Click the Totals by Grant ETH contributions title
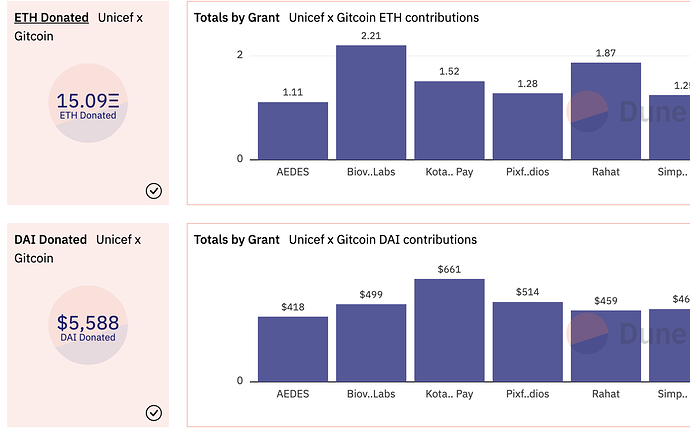The image size is (690, 429). [x=336, y=18]
